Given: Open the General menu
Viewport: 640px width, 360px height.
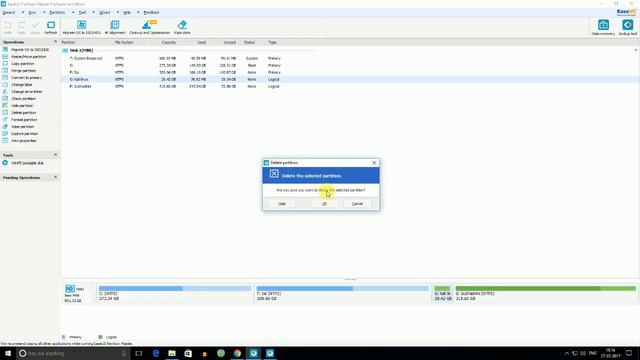Looking at the screenshot, I should (x=9, y=13).
